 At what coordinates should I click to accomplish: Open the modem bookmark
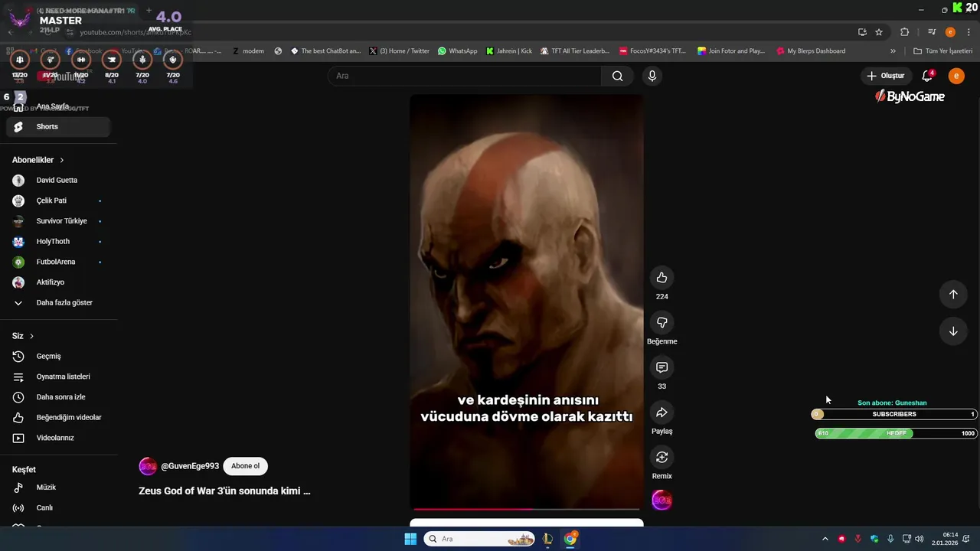coord(248,51)
